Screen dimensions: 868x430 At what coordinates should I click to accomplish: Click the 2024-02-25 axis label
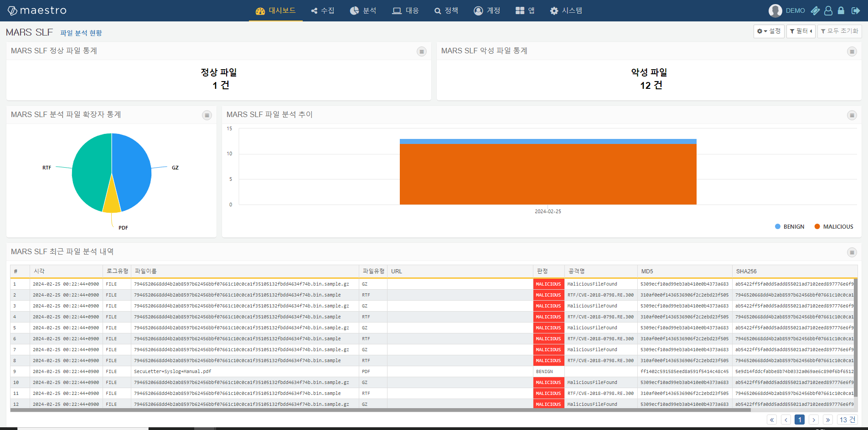(548, 211)
